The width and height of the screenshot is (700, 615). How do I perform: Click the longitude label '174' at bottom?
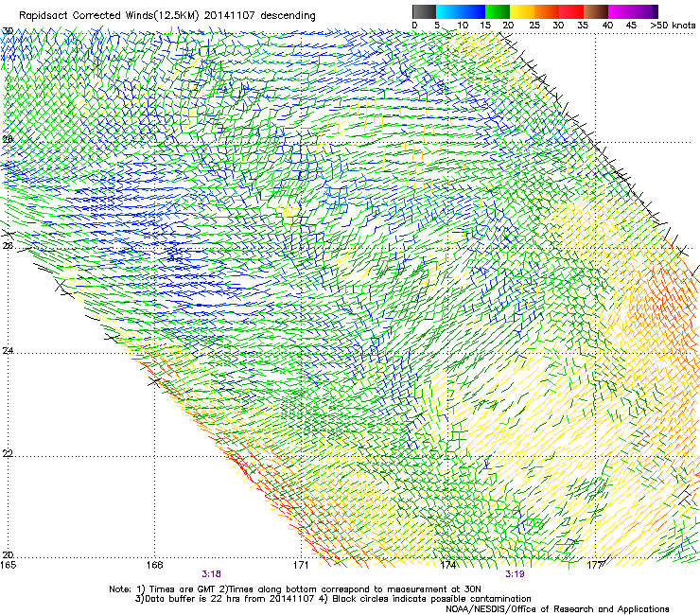tap(447, 565)
